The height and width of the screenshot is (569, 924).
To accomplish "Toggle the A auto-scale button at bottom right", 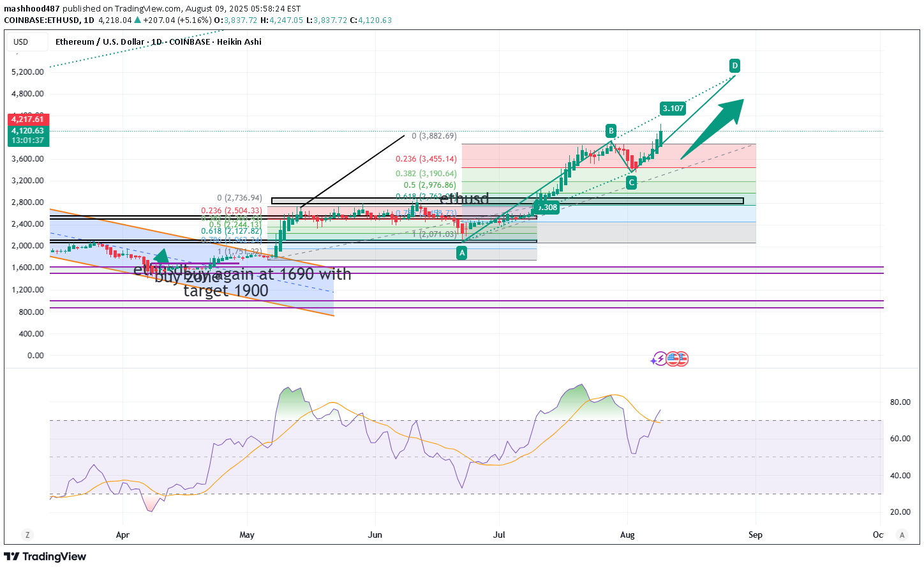I will [x=902, y=535].
